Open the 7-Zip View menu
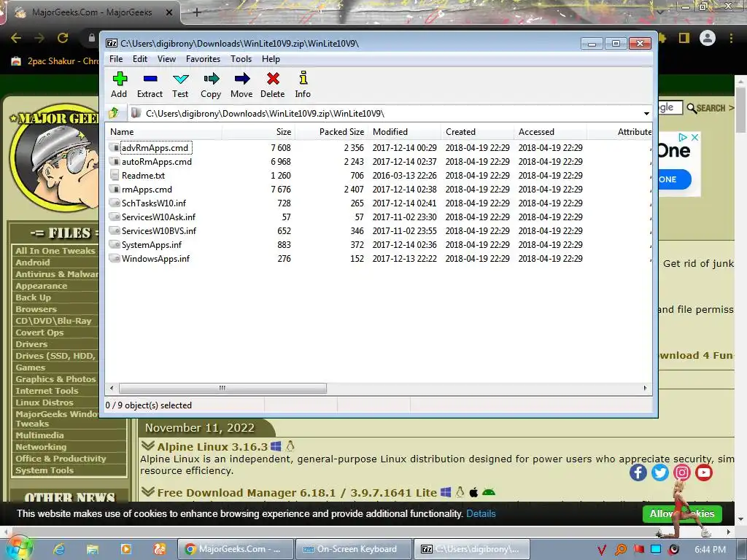The height and width of the screenshot is (560, 747). [x=167, y=59]
